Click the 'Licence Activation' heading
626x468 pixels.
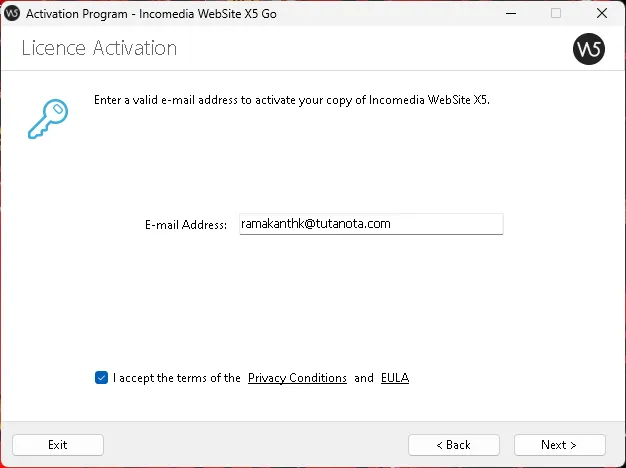[x=99, y=49]
